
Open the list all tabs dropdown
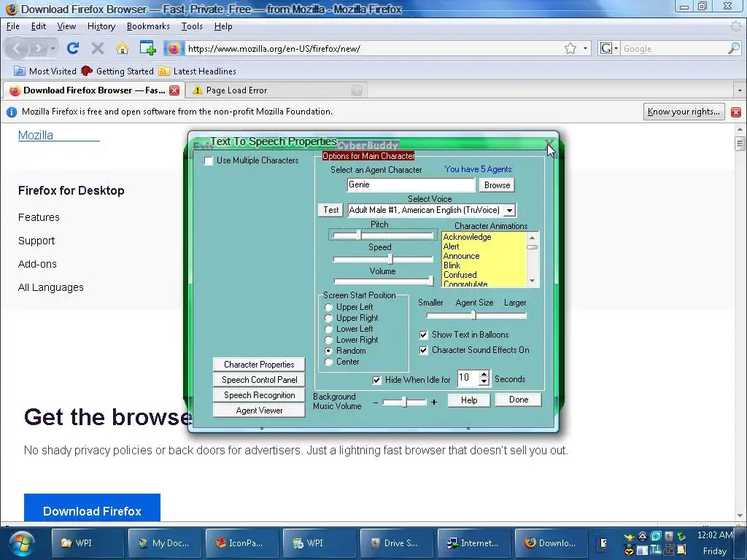740,90
